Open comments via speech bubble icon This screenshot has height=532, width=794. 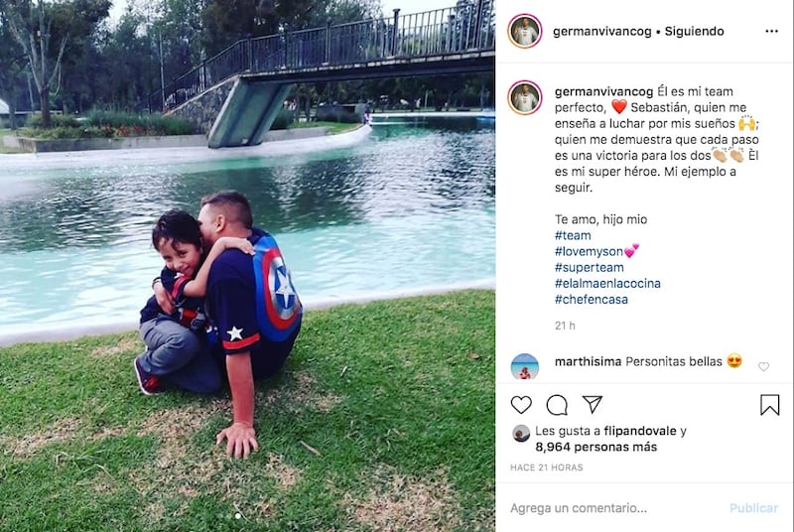coord(557,405)
